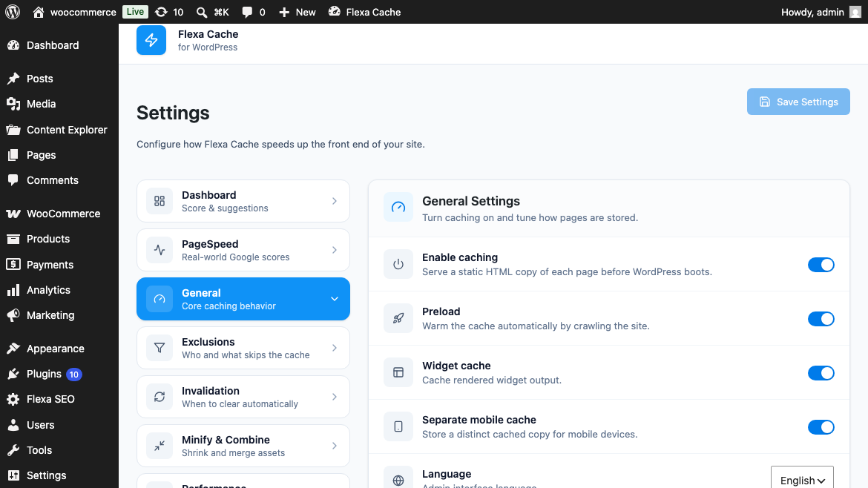This screenshot has height=488, width=868.
Task: Toggle the Separate mobile cache switch
Action: pyautogui.click(x=821, y=427)
